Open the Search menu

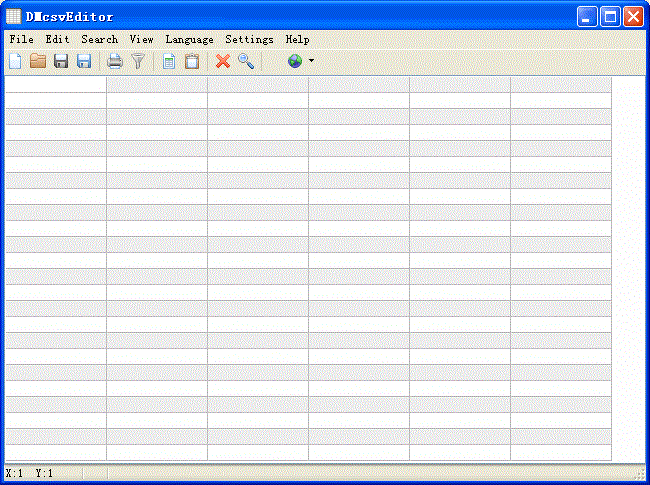click(x=99, y=39)
